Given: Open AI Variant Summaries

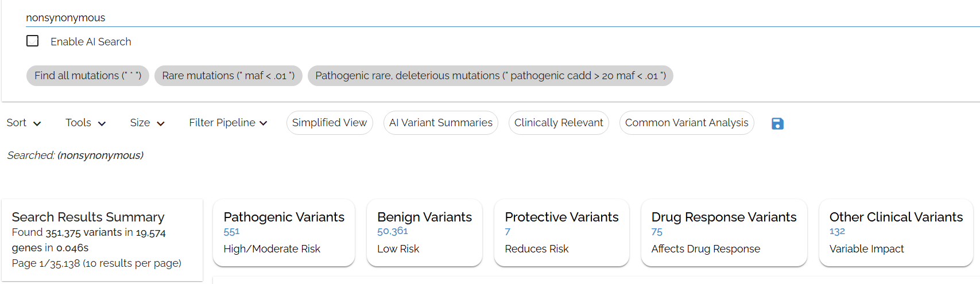Looking at the screenshot, I should pyautogui.click(x=440, y=123).
